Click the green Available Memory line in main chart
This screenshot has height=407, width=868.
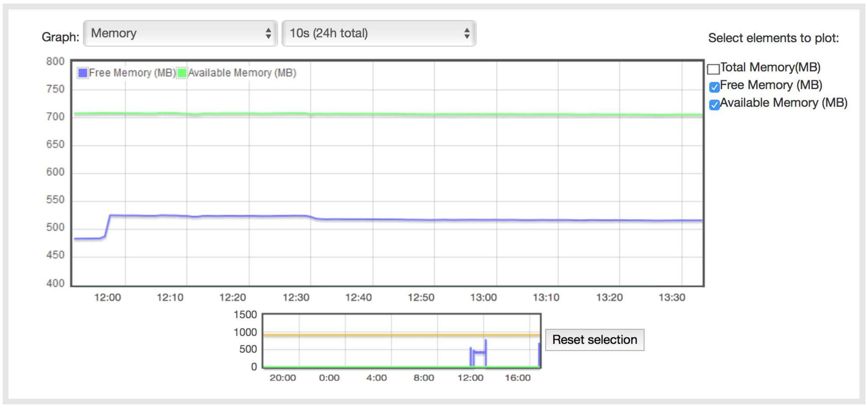point(404,114)
